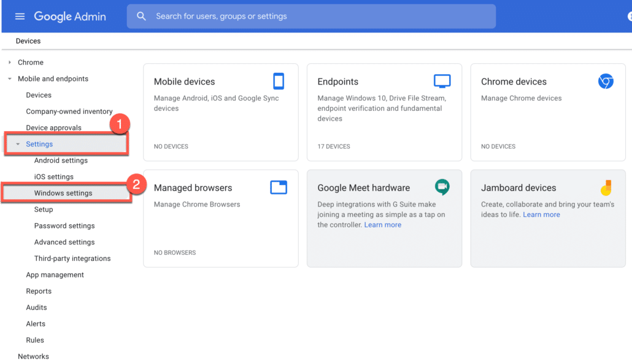Open Setup in the sidebar

(x=44, y=210)
